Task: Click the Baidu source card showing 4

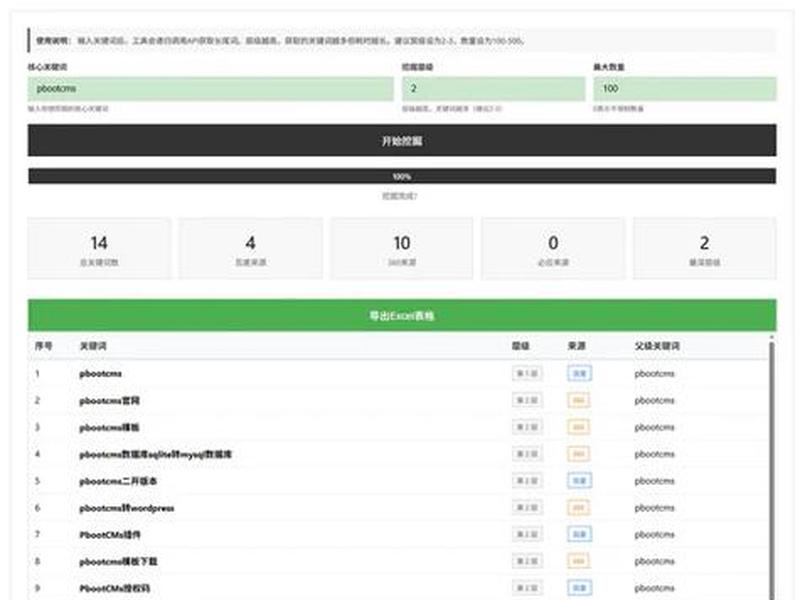Action: pos(251,249)
